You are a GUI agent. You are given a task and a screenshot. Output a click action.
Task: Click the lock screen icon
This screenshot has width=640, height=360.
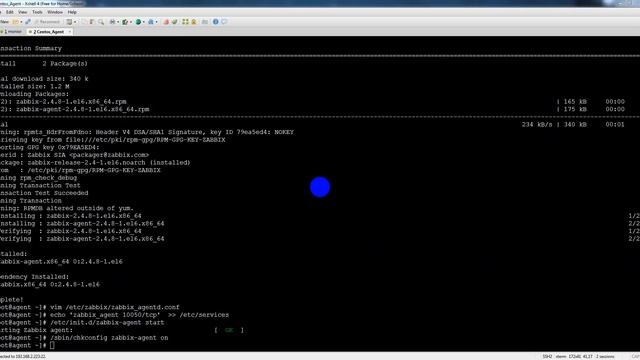click(x=194, y=22)
